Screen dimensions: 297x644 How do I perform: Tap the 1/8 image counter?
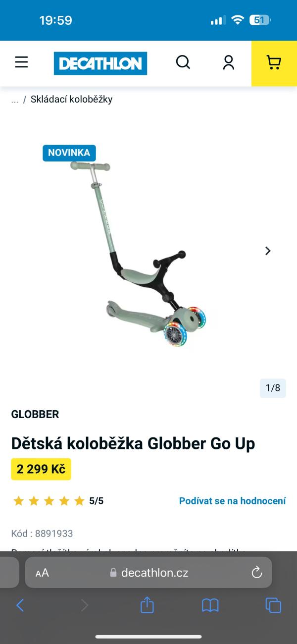273,388
